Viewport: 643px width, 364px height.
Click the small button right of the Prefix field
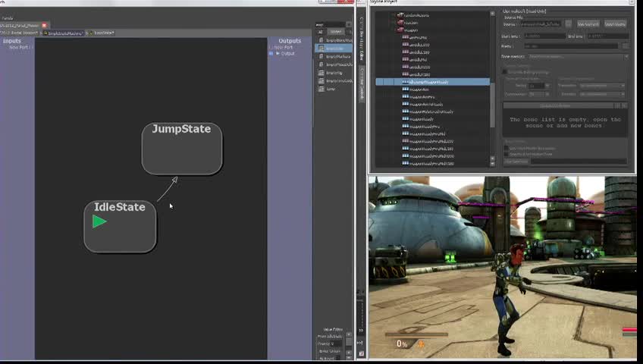pos(625,46)
